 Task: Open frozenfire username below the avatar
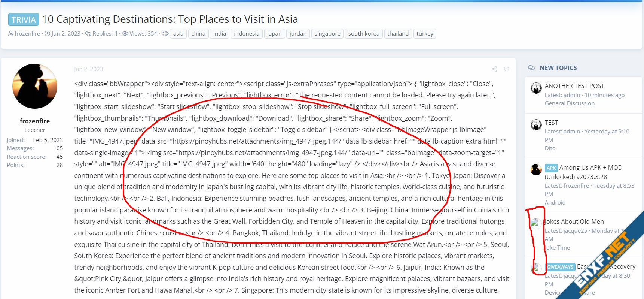click(35, 121)
